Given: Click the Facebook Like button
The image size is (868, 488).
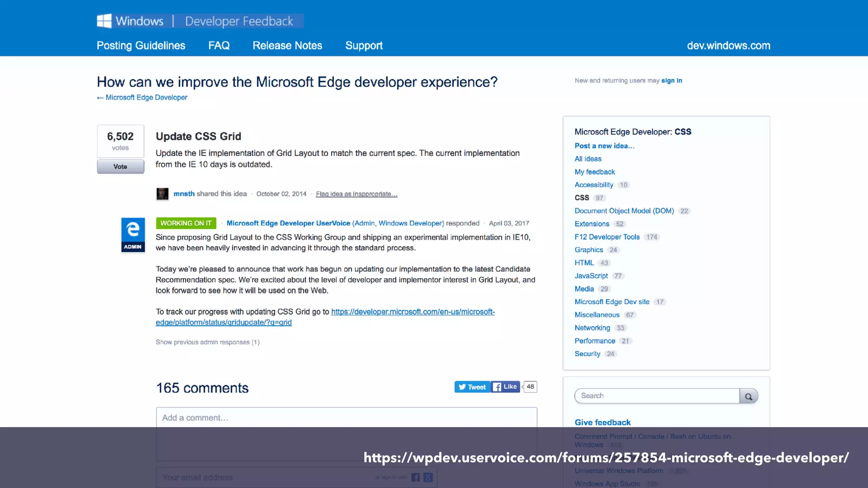Looking at the screenshot, I should (505, 387).
